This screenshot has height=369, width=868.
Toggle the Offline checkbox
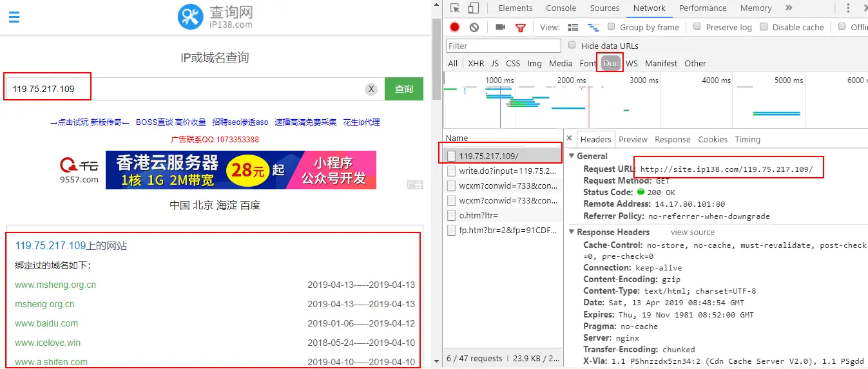tap(842, 26)
